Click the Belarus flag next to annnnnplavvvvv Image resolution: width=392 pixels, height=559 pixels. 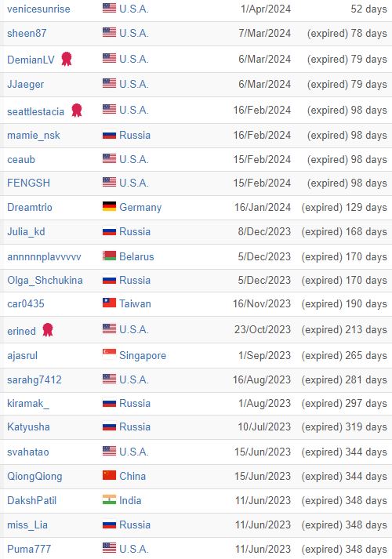(x=109, y=256)
